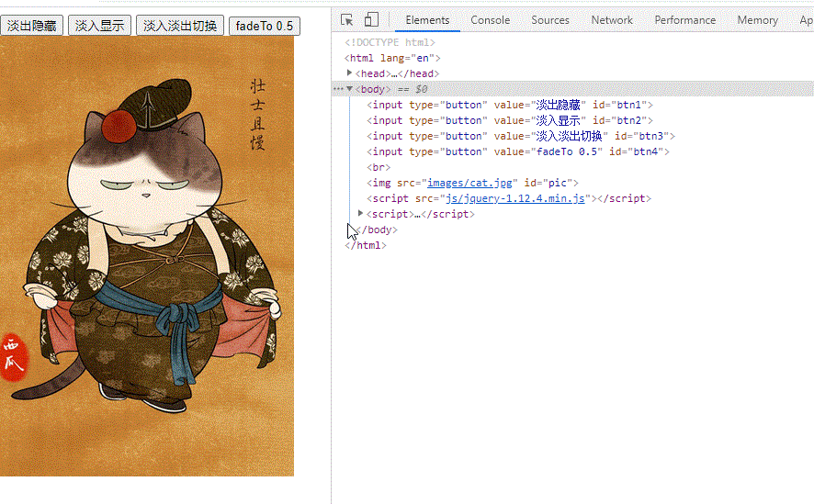This screenshot has width=814, height=504.
Task: Select the input line with id btn3
Action: click(x=521, y=136)
